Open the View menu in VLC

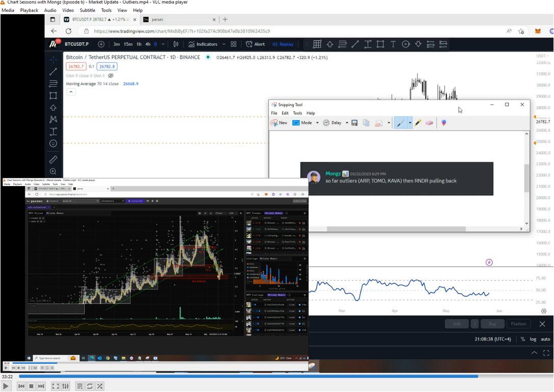coord(122,10)
